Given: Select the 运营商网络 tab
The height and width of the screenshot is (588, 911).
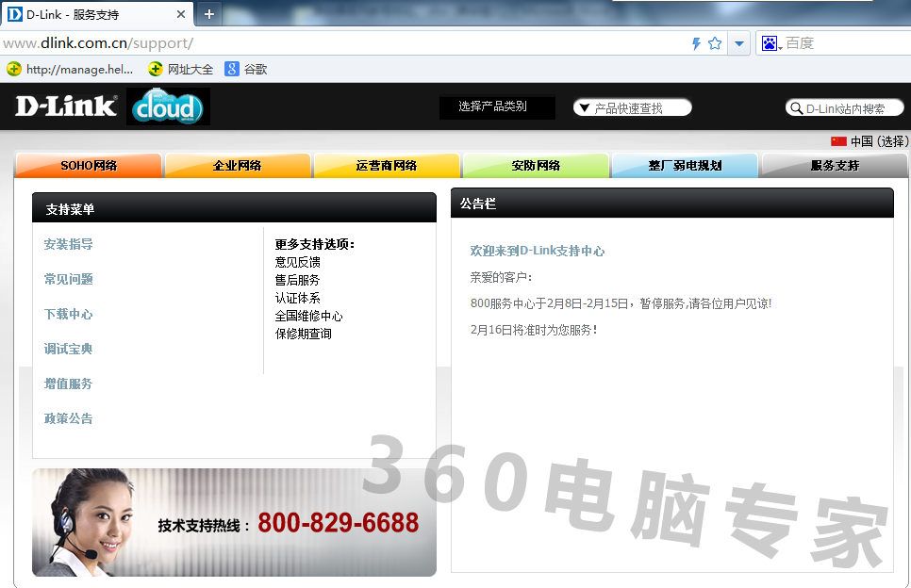Looking at the screenshot, I should pyautogui.click(x=387, y=166).
